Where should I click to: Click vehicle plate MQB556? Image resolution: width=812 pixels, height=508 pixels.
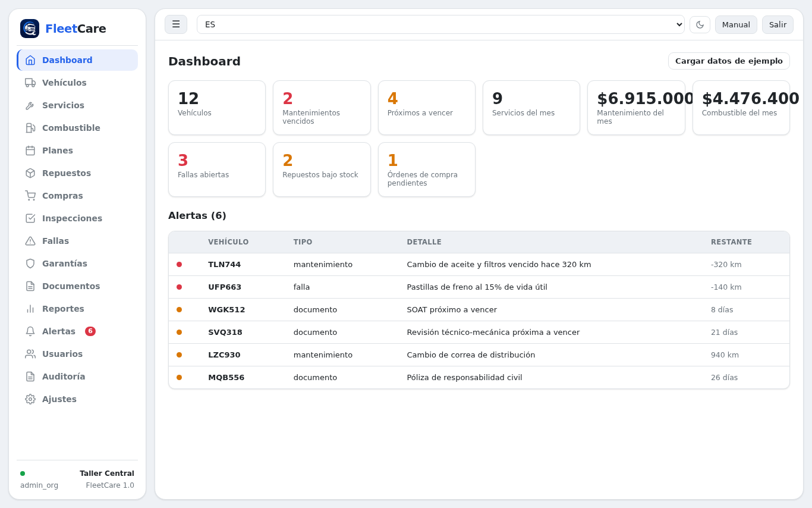point(226,378)
